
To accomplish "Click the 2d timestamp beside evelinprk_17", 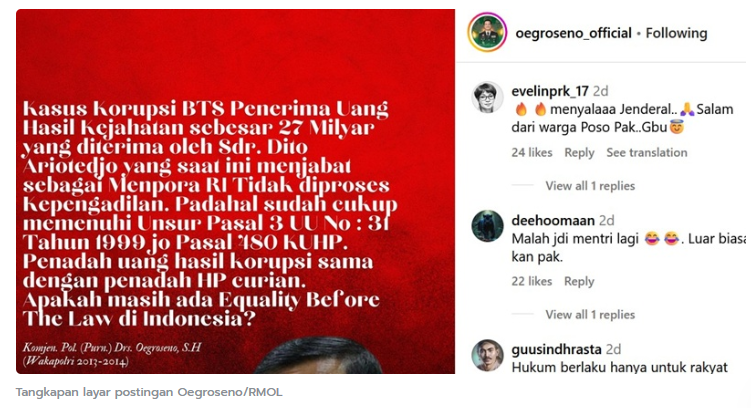I will tap(601, 91).
